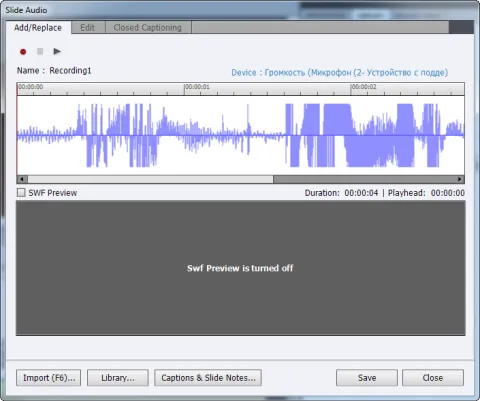Select the Add/Replace tab
480x401 pixels.
38,28
